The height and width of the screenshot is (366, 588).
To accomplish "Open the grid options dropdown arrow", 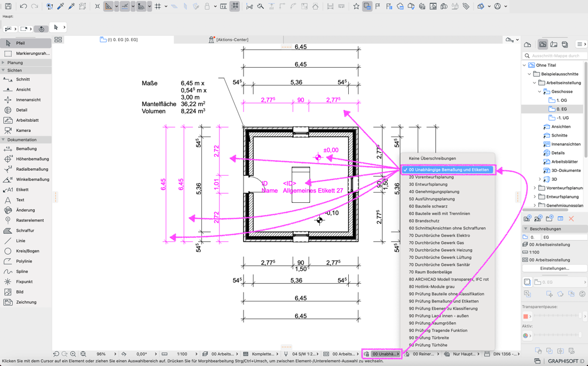I will 166,6.
